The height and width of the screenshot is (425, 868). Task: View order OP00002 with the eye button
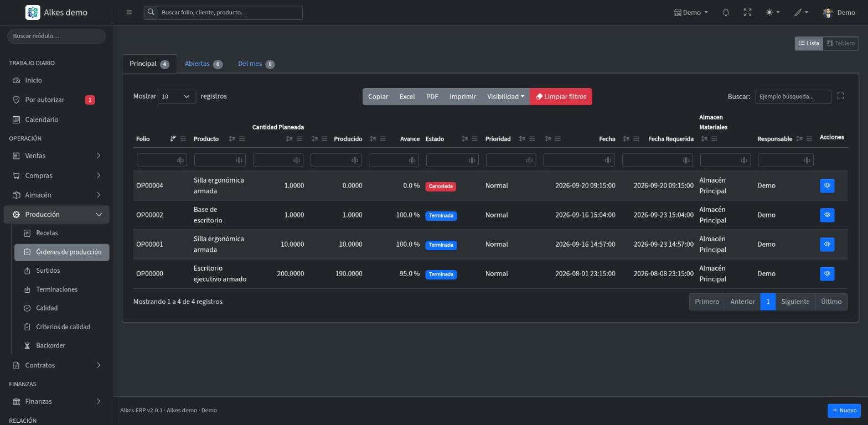(827, 215)
